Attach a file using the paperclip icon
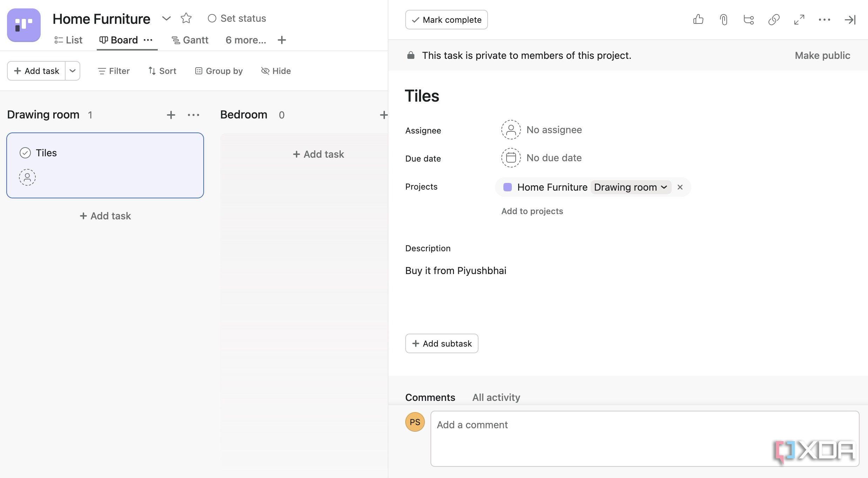Screen dimensions: 868x478 click(723, 20)
